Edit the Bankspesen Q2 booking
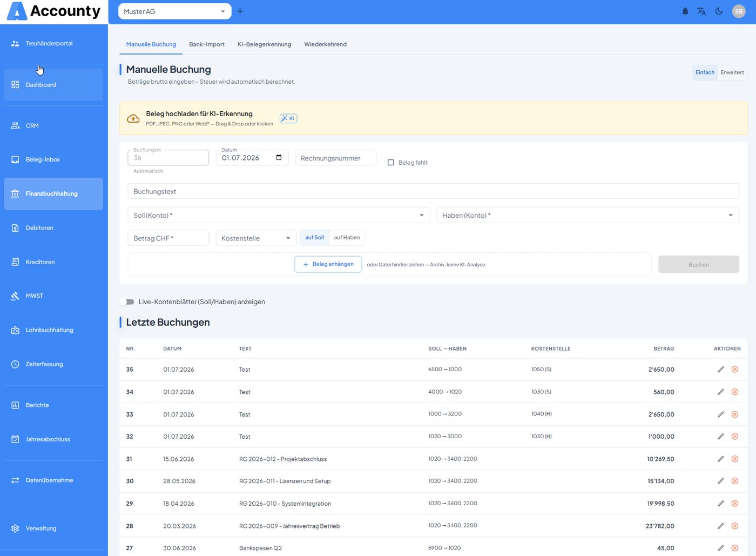Screen dimensions: 756x556 (x=720, y=548)
